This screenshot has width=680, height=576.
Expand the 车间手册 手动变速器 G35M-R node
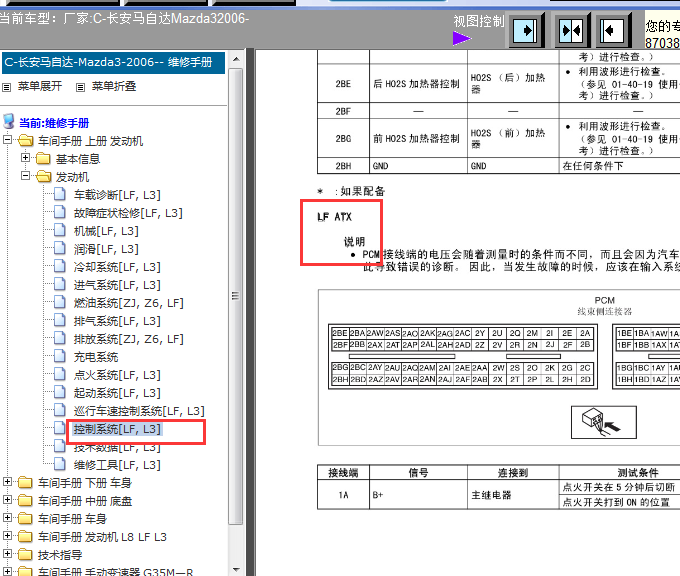pyautogui.click(x=7, y=571)
